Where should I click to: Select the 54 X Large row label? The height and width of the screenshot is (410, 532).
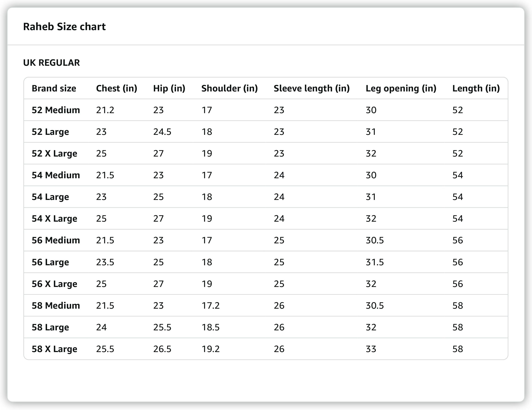54,218
